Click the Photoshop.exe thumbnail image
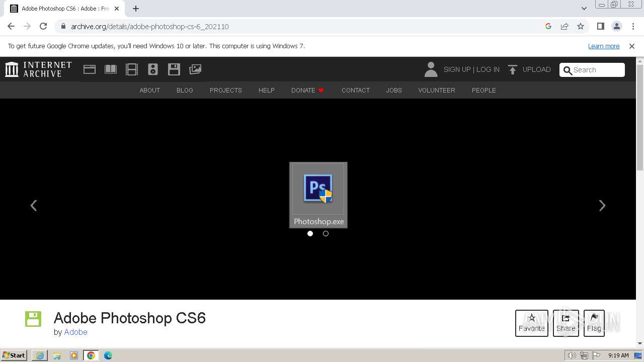 [318, 195]
